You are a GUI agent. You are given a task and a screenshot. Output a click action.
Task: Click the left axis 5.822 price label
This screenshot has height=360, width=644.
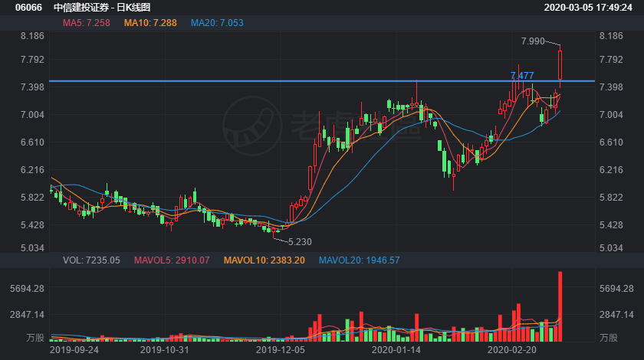click(x=32, y=198)
